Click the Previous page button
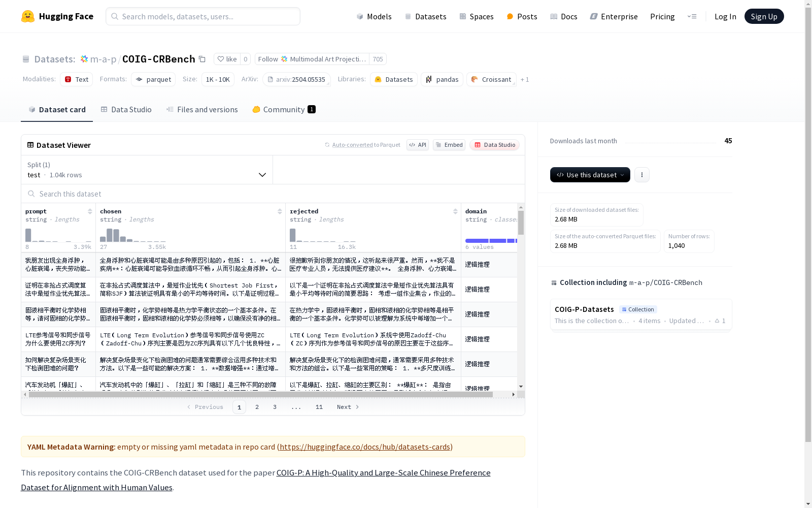Image resolution: width=812 pixels, height=508 pixels. (205, 407)
